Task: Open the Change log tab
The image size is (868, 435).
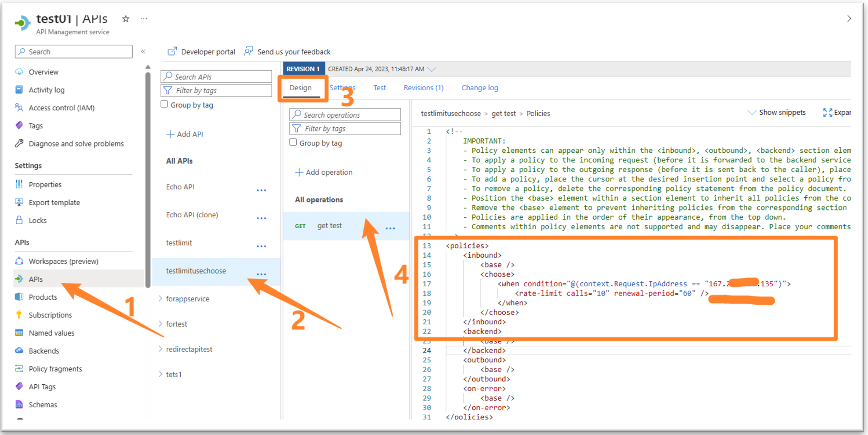Action: click(x=480, y=88)
